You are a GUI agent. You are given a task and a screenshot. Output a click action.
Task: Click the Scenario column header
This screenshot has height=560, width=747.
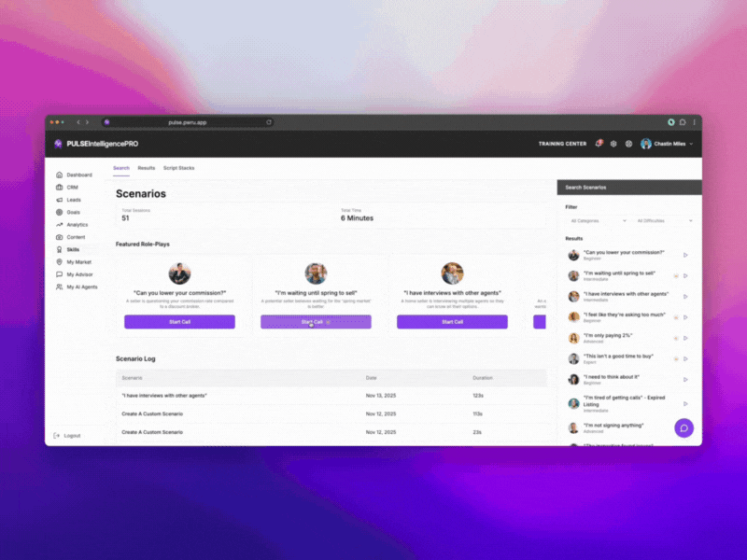[132, 378]
